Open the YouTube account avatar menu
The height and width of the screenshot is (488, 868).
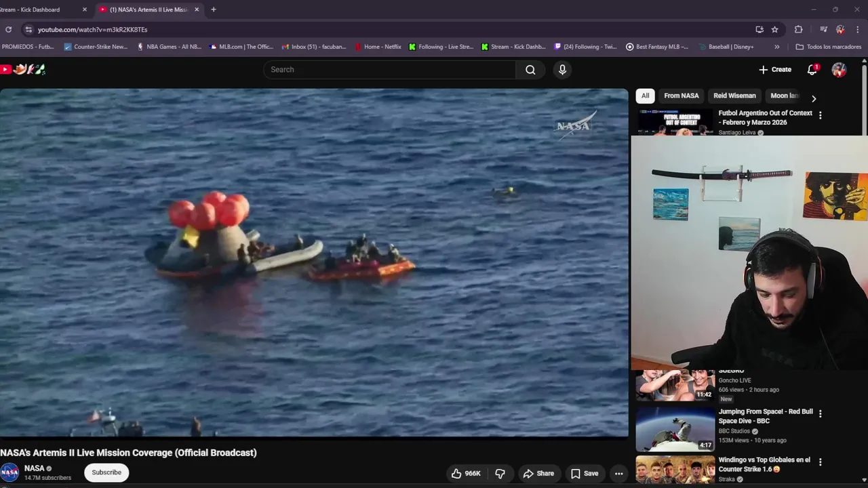point(839,69)
